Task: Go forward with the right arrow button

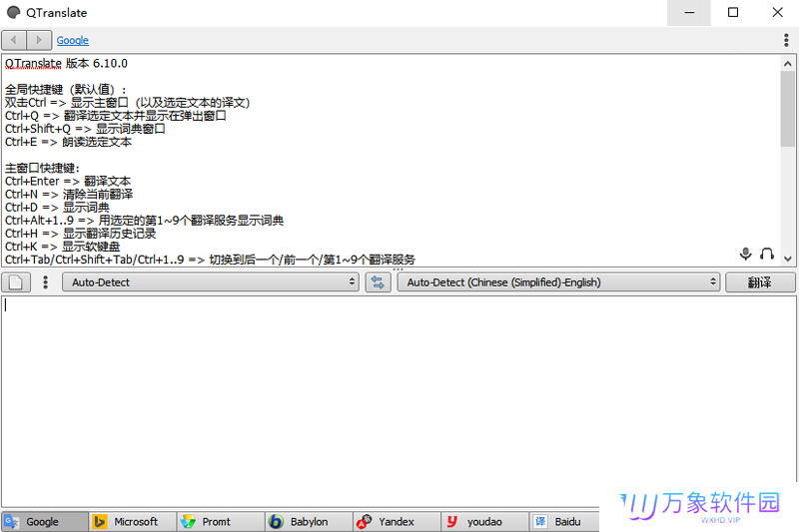Action: (x=39, y=40)
